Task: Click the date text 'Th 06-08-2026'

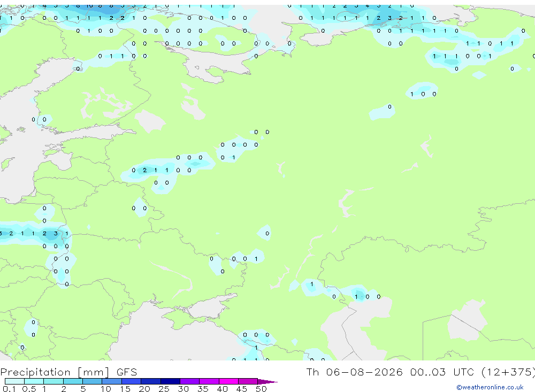Action: (354, 372)
